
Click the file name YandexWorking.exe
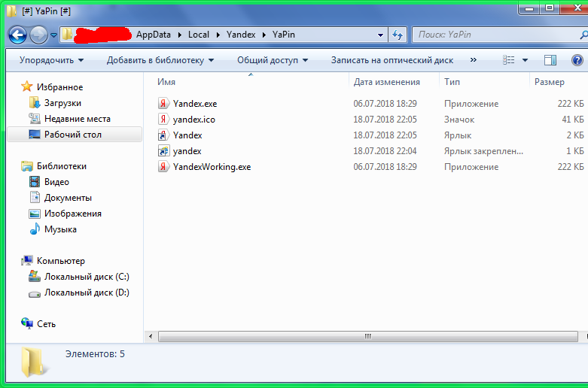[x=212, y=167]
